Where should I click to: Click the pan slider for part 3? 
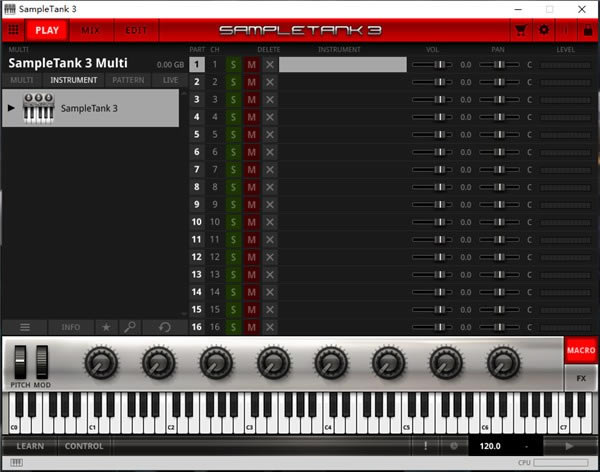(499, 100)
